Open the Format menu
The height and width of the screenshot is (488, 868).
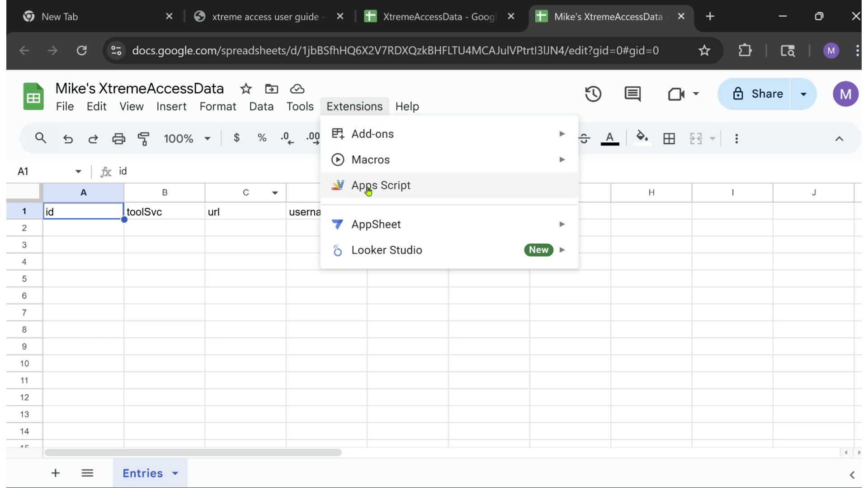coord(217,106)
